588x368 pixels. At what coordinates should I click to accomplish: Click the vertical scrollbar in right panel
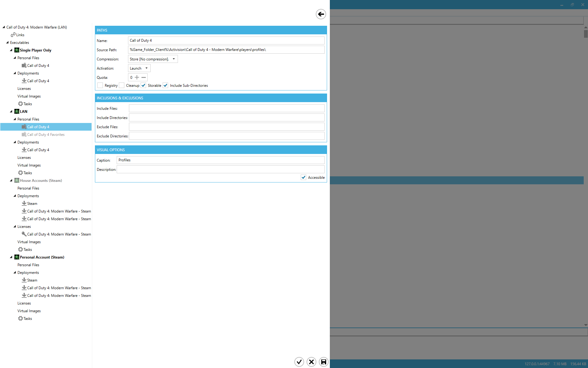(586, 34)
